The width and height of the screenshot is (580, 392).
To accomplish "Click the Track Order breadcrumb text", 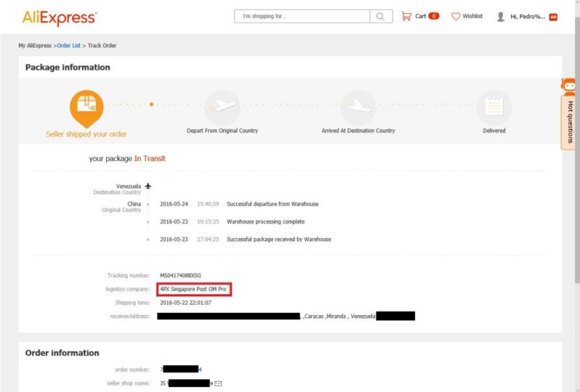I will 101,45.
